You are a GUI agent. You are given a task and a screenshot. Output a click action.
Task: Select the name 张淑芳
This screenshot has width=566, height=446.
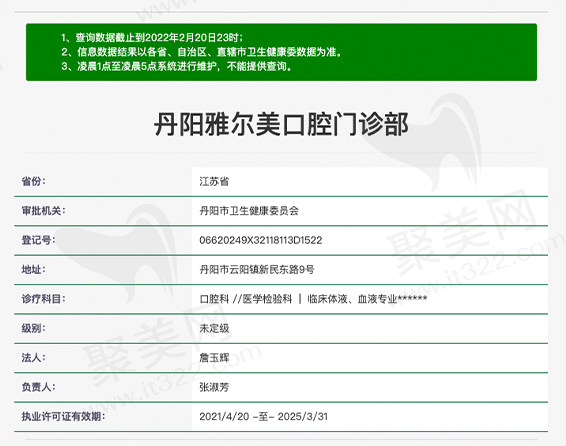click(214, 387)
